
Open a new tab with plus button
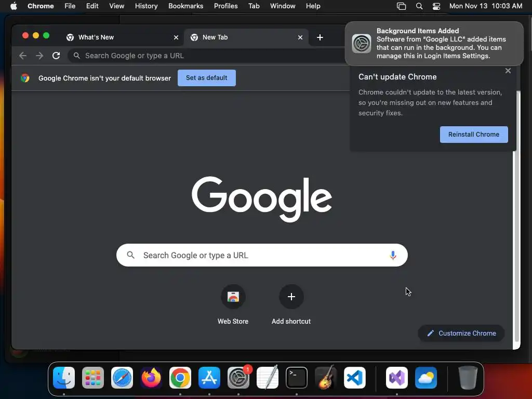pos(320,37)
